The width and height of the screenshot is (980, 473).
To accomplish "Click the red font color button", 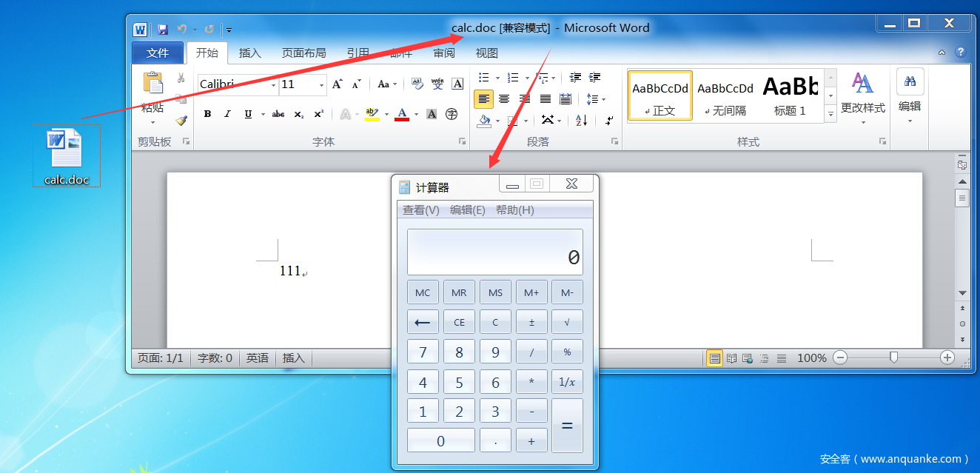I will click(x=402, y=114).
